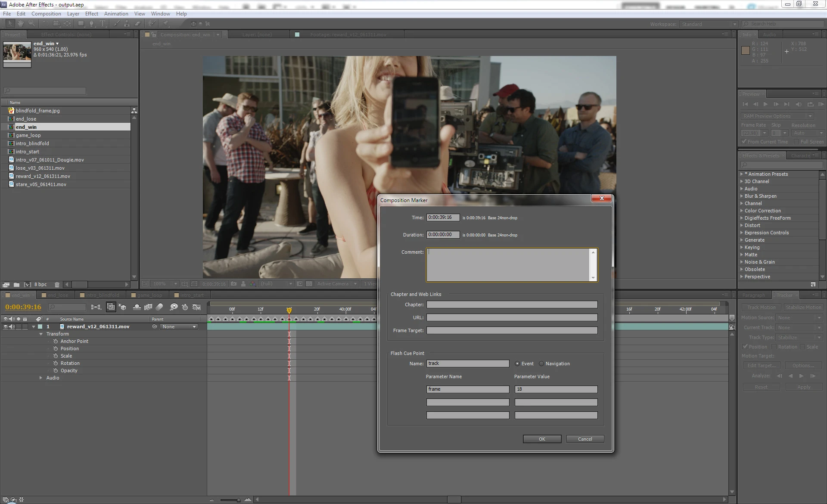Image resolution: width=827 pixels, height=504 pixels.
Task: Open the Composition menu
Action: pos(46,14)
